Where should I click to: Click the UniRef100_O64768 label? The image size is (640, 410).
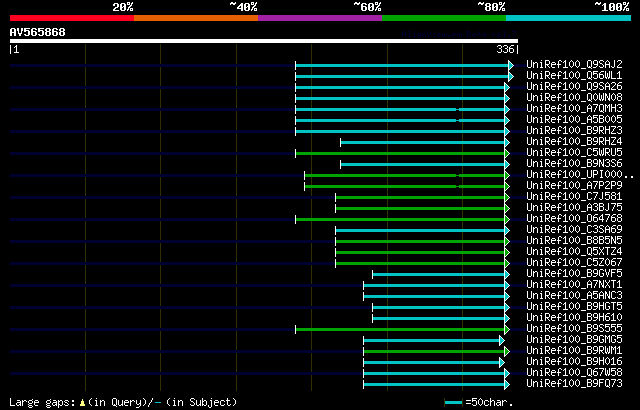[x=574, y=219]
